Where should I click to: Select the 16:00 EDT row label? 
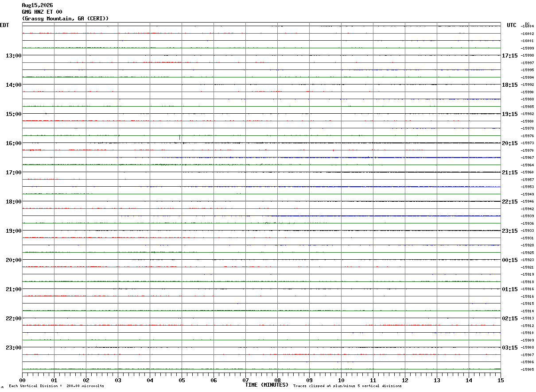tap(14, 143)
